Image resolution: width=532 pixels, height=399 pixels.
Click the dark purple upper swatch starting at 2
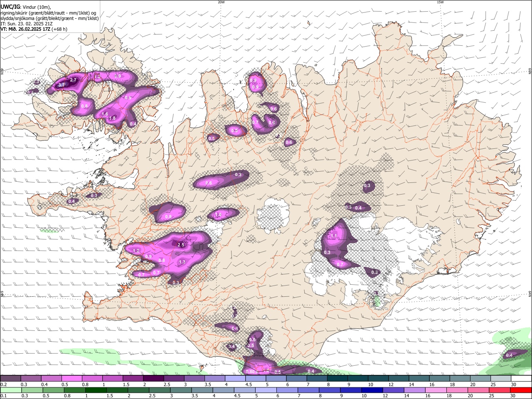(x=153, y=378)
